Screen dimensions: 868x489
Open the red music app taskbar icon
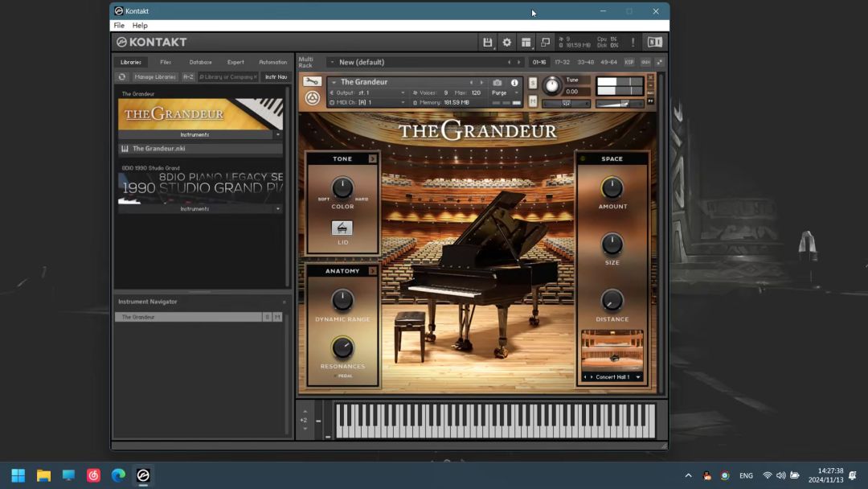pos(93,475)
